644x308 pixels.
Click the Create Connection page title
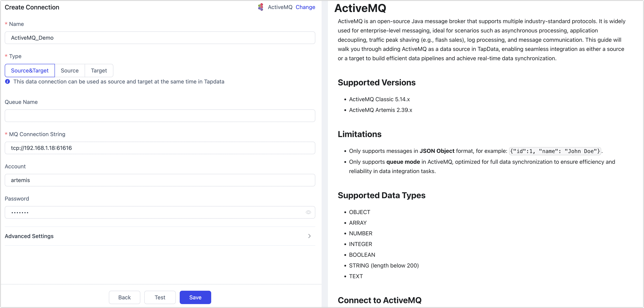click(x=31, y=7)
